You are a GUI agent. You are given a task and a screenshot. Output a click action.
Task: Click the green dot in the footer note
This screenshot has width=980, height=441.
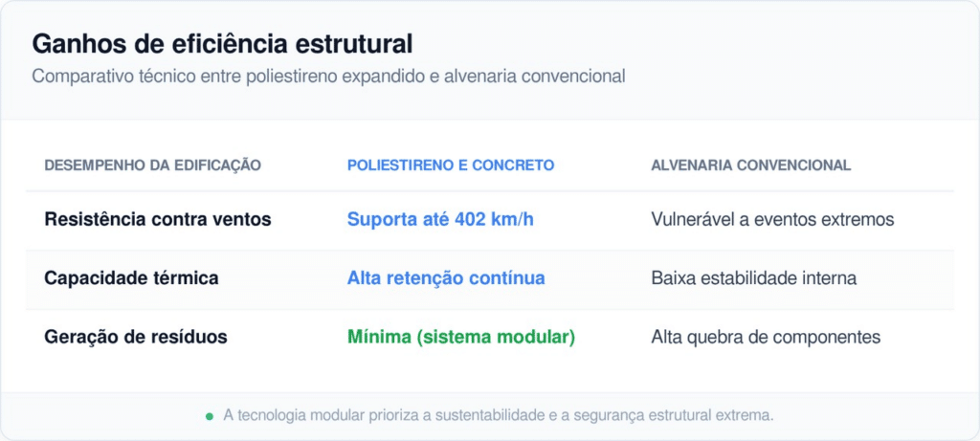(210, 416)
